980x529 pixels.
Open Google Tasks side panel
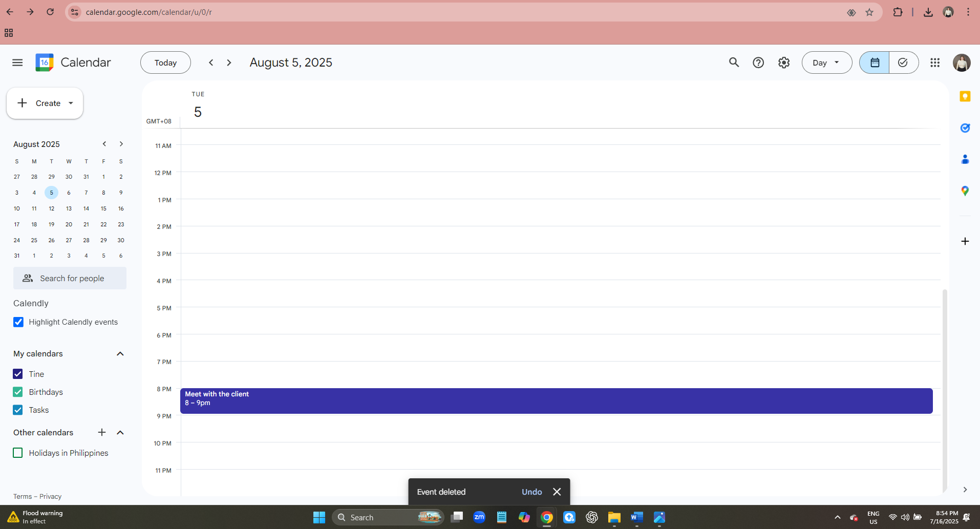(x=965, y=128)
